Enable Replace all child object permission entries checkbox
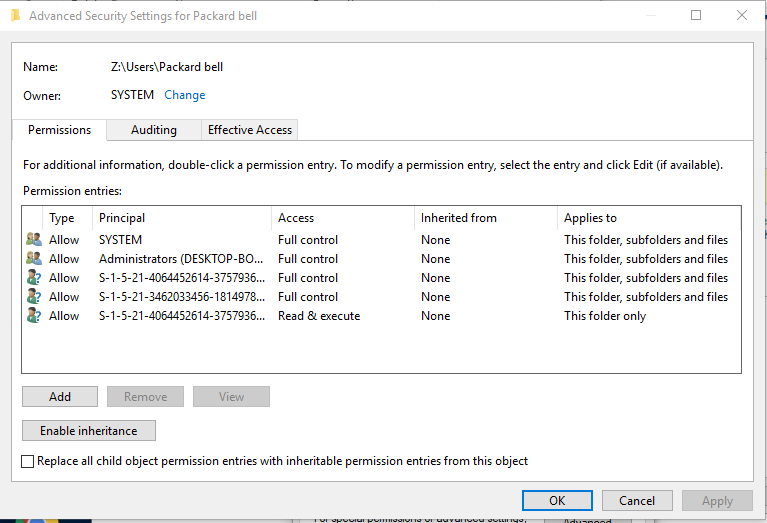This screenshot has width=767, height=523. [x=28, y=461]
